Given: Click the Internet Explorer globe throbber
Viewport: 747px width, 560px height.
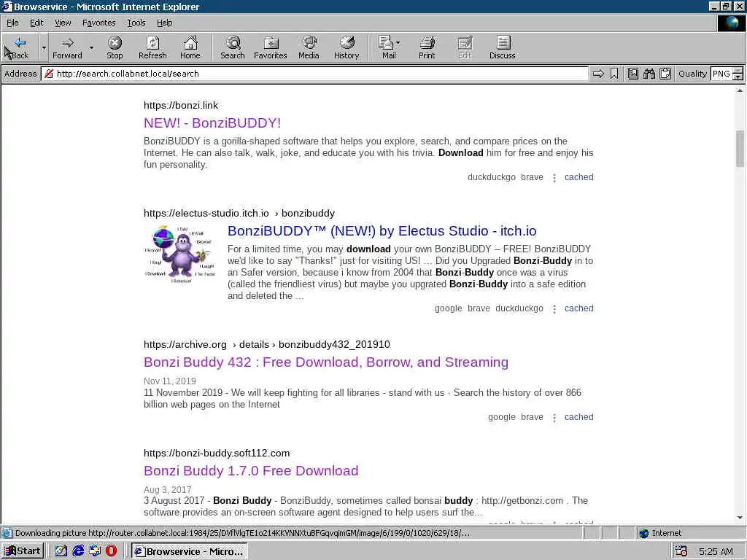Looking at the screenshot, I should coord(731,23).
